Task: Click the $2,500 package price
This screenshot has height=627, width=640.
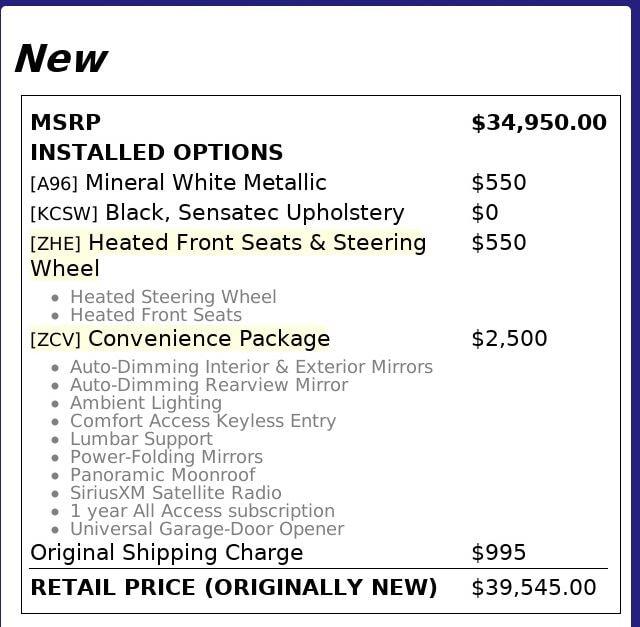Action: [509, 338]
